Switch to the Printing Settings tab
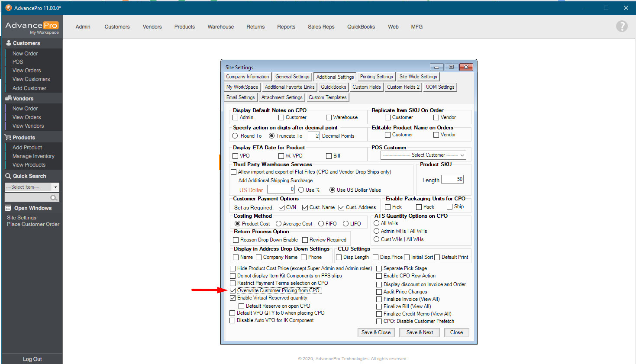Viewport: 636px width, 364px height. tap(376, 77)
